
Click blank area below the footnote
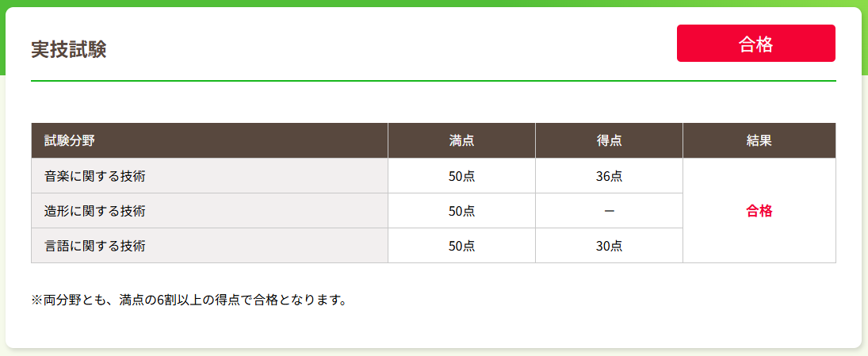(x=434, y=329)
